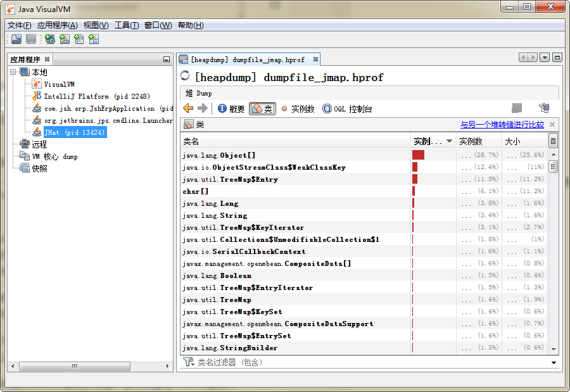Open the document list dropdown arrow
570x392 pixels.
pos(545,58)
